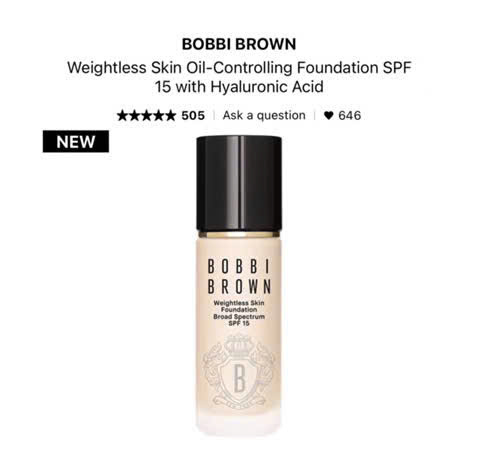Click the middle star of the rating
The width and height of the screenshot is (485, 465).
146,116
